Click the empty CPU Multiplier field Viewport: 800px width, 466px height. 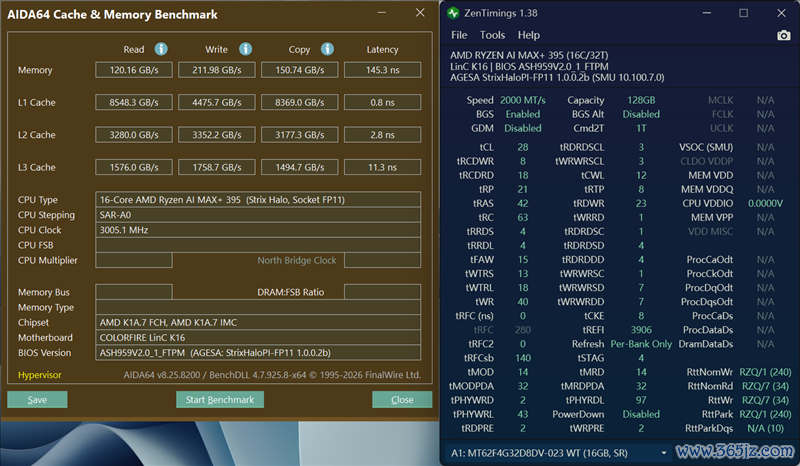pos(134,260)
